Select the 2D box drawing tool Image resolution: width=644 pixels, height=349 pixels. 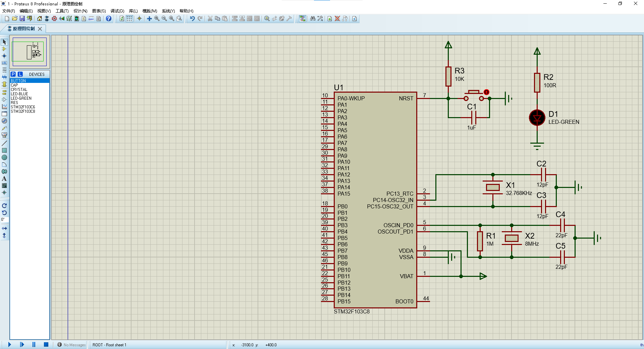[4, 150]
